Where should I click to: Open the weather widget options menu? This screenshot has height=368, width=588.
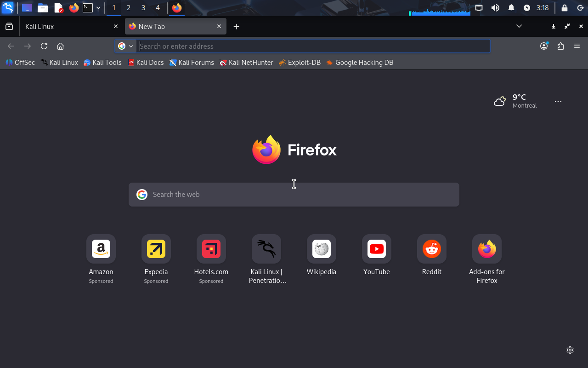pos(558,101)
